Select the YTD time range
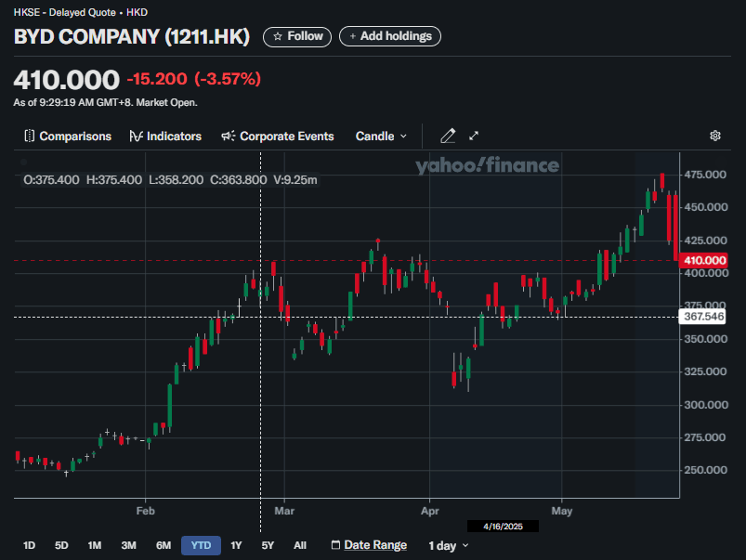746x560 pixels. (x=201, y=545)
